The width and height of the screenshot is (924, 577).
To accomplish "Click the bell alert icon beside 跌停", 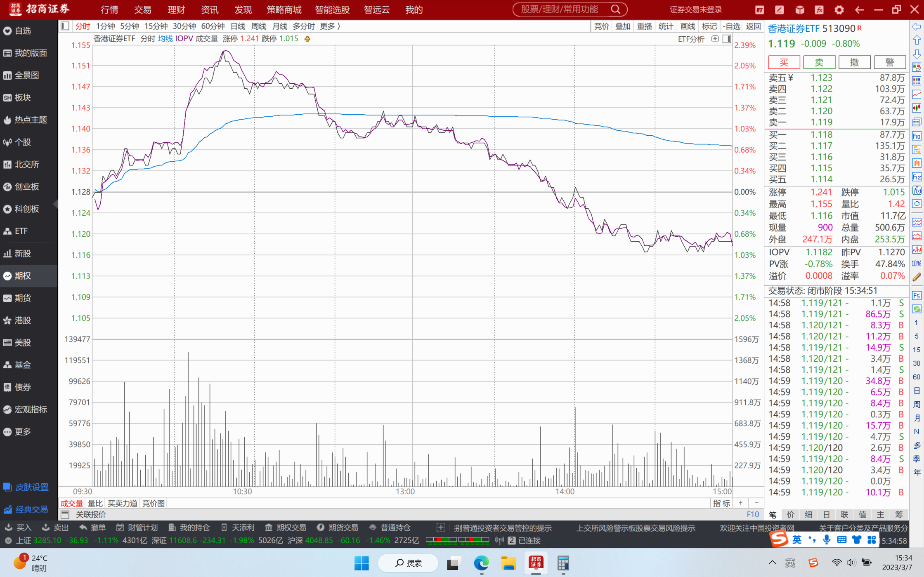I will coord(307,39).
